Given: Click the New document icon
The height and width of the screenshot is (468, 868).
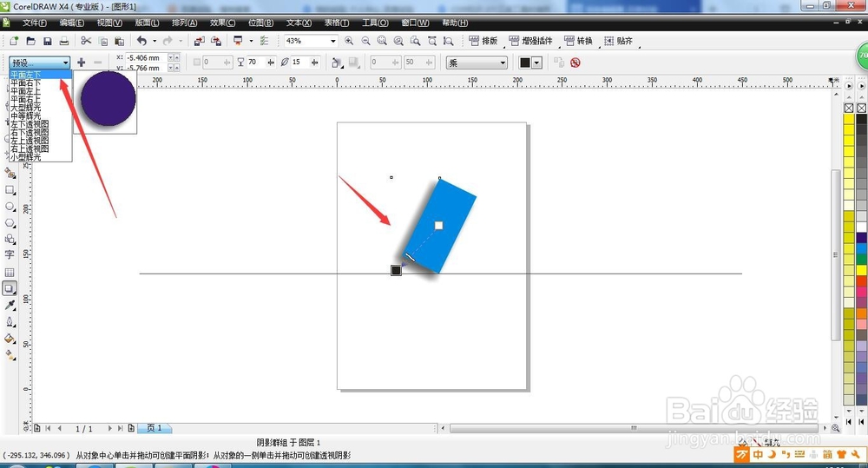Looking at the screenshot, I should 14,41.
